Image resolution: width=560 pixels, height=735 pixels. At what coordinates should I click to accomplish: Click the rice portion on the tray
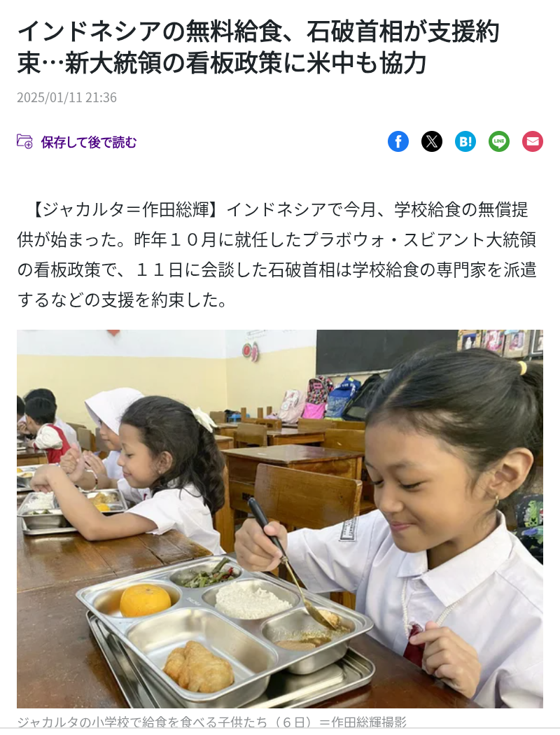tap(251, 601)
